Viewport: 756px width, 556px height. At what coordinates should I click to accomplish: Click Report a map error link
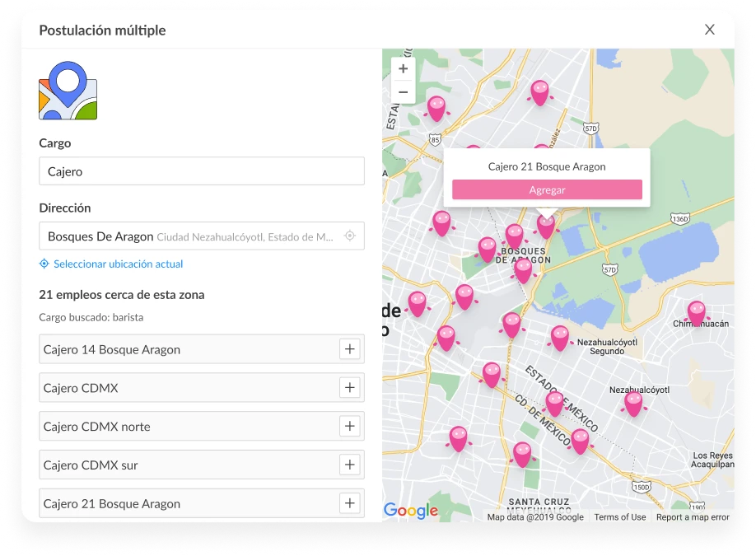click(x=693, y=517)
